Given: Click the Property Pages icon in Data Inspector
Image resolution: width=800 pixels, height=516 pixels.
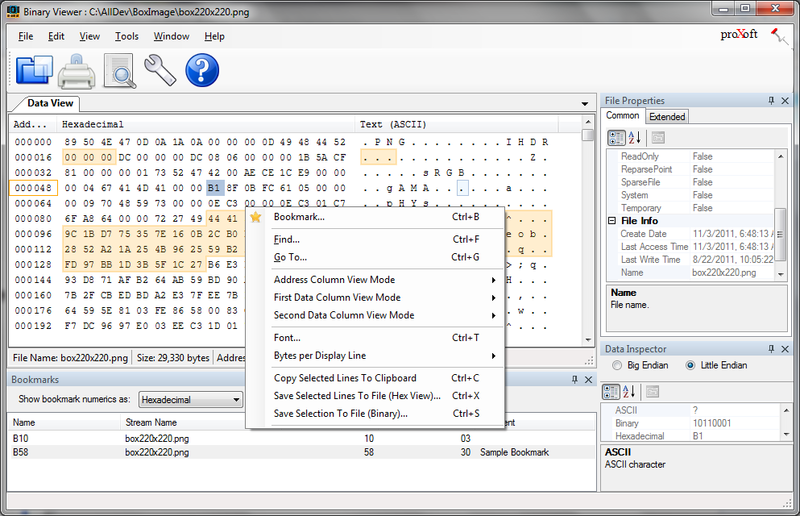Looking at the screenshot, I should point(653,391).
